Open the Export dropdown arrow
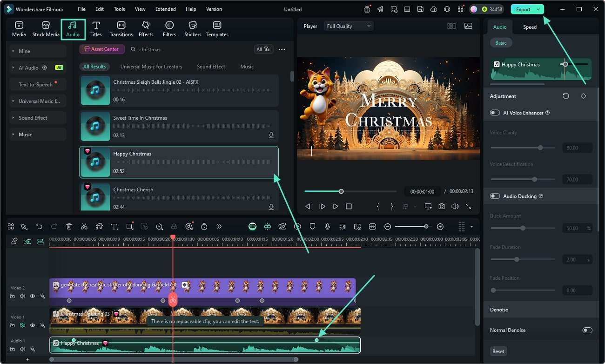605x364 pixels. coord(538,9)
